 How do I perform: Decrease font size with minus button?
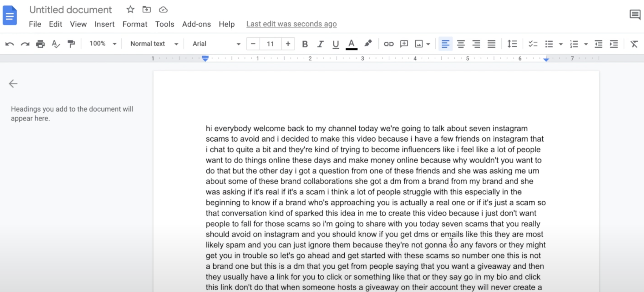coord(253,44)
